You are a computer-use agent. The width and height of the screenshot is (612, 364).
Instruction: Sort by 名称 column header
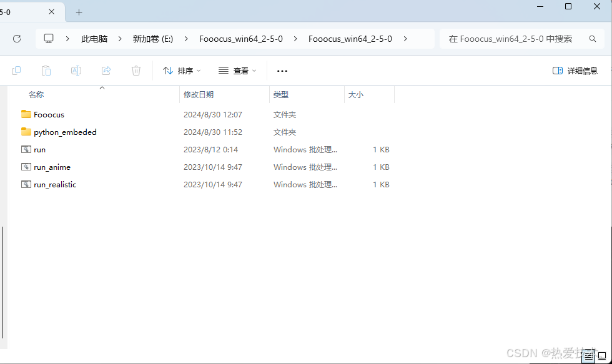click(36, 95)
